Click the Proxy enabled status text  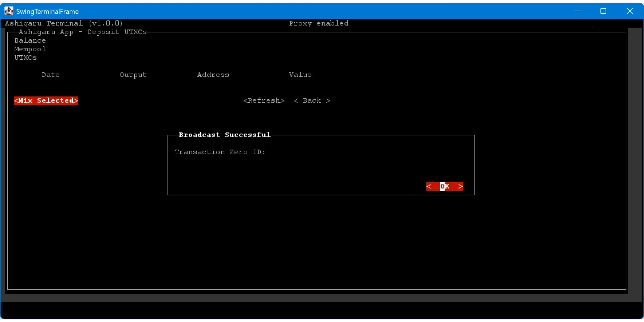(319, 23)
